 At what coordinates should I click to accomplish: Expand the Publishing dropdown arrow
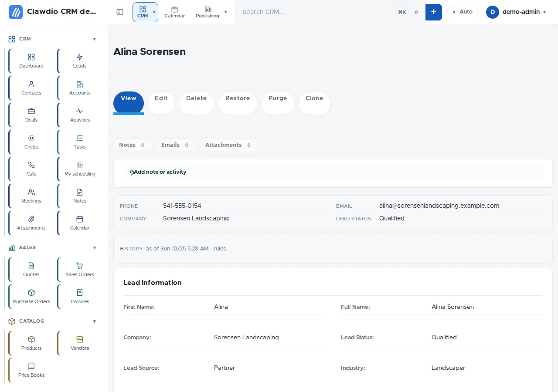pos(225,12)
